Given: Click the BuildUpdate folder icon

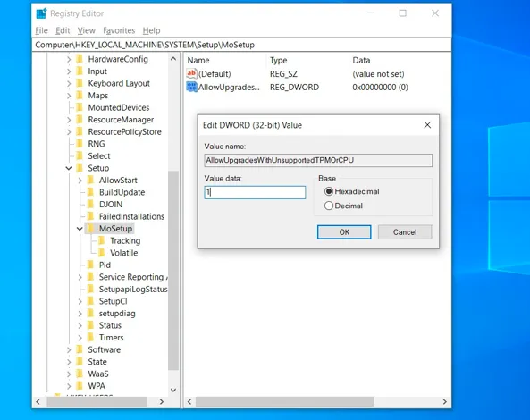Looking at the screenshot, I should (90, 192).
